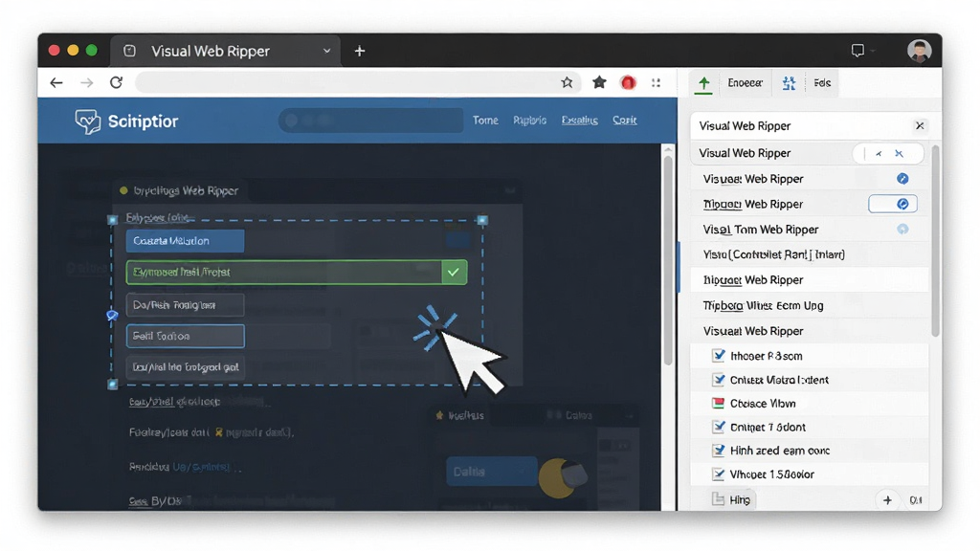This screenshot has width=980, height=551.
Task: Open the Visual Web Ripper tab dropdown chevron
Action: [326, 51]
